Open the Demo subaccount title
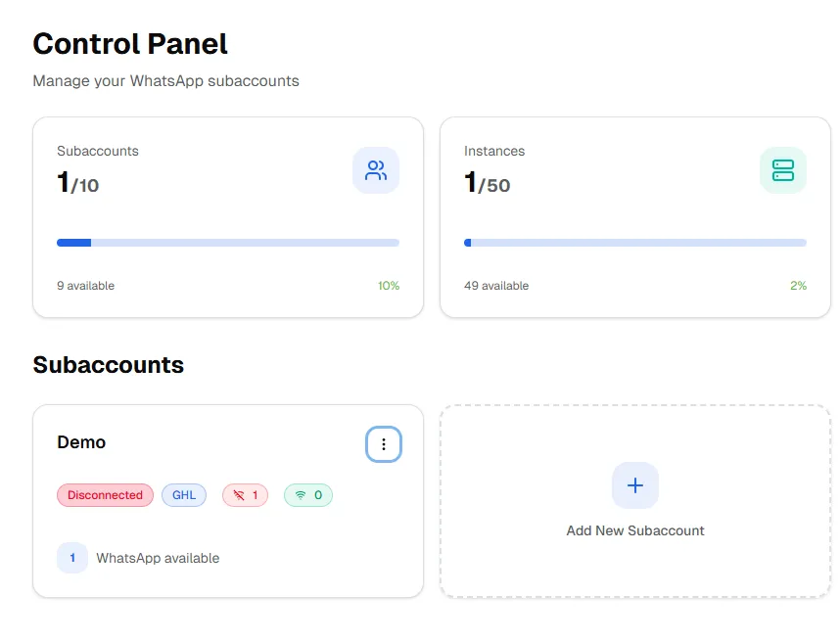 [81, 442]
